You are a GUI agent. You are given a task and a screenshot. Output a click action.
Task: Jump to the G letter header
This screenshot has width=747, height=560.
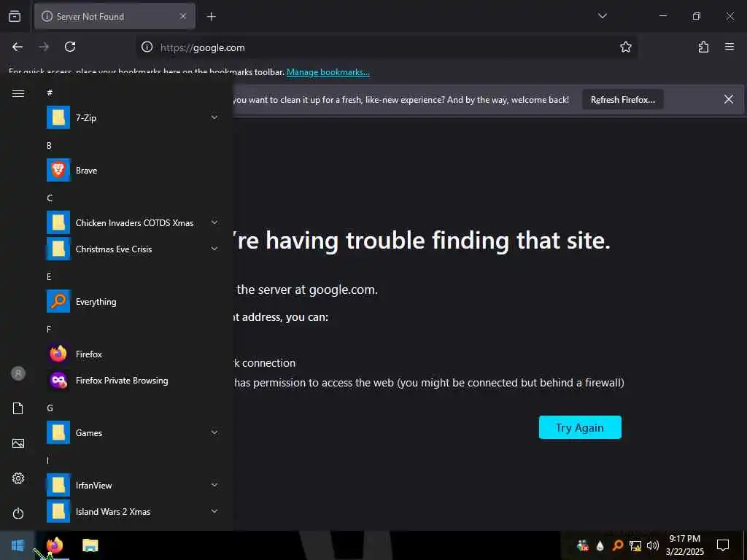[x=50, y=408]
